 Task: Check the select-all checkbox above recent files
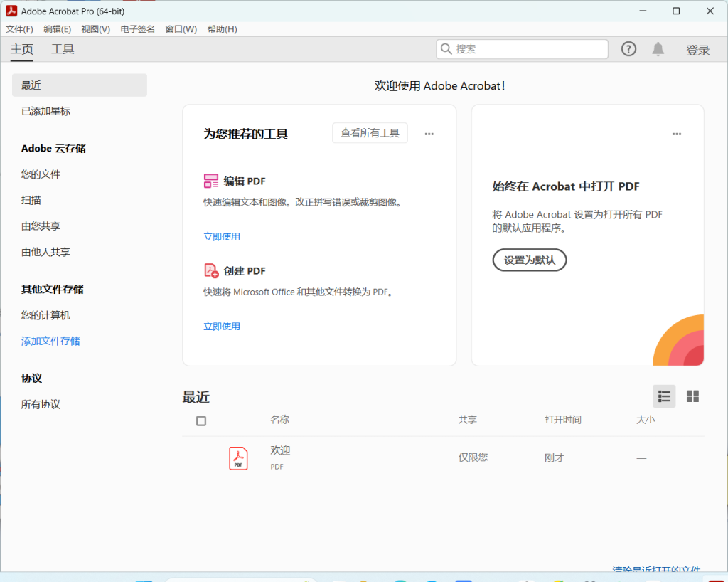tap(200, 420)
